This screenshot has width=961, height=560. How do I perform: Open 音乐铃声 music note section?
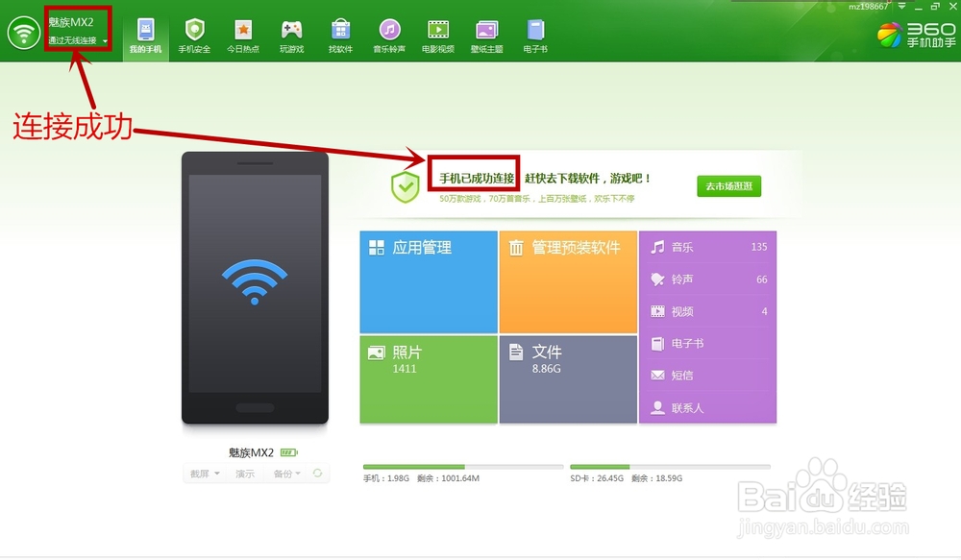pyautogui.click(x=389, y=37)
